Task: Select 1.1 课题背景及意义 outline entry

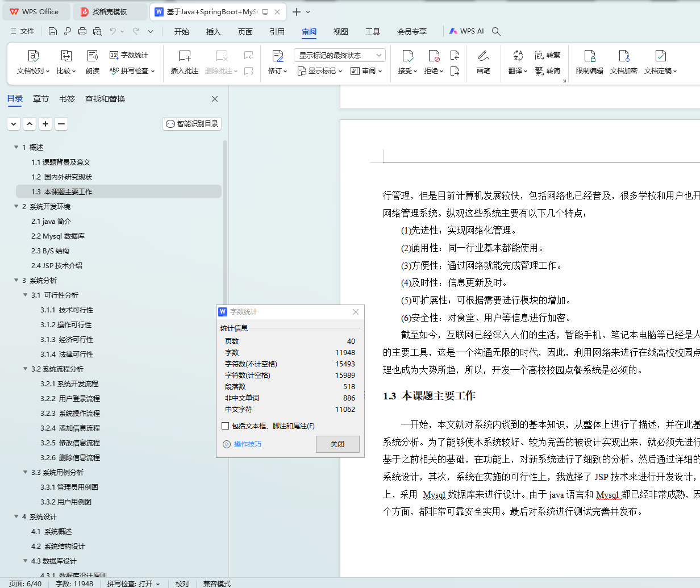Action: click(61, 162)
